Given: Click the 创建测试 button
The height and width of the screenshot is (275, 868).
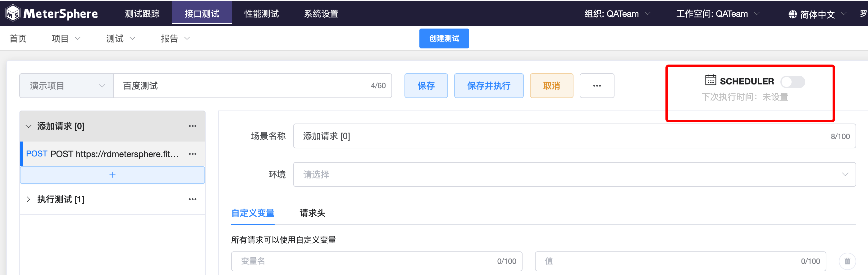Looking at the screenshot, I should [444, 38].
